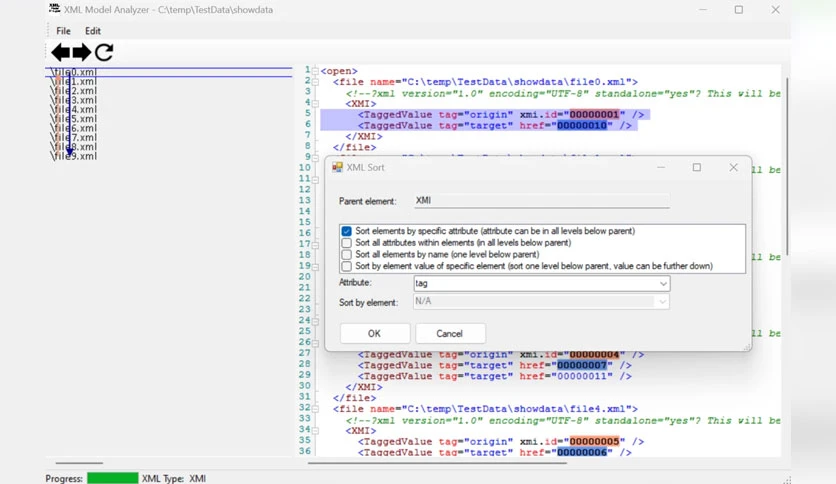This screenshot has height=484, width=836.
Task: Select \file8.xml in the file list
Action: [74, 147]
